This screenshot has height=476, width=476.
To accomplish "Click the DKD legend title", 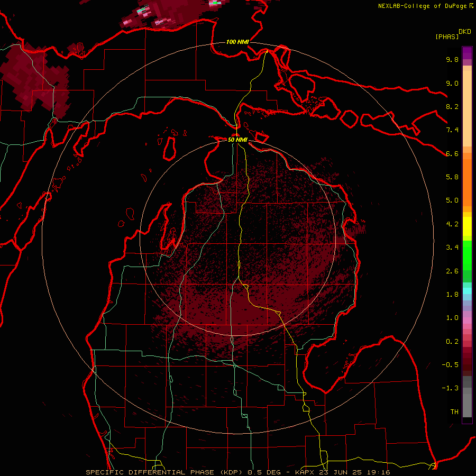I will (465, 32).
